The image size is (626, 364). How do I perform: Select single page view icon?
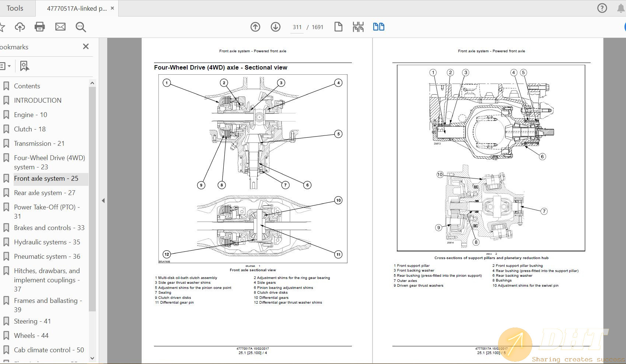[x=338, y=27]
